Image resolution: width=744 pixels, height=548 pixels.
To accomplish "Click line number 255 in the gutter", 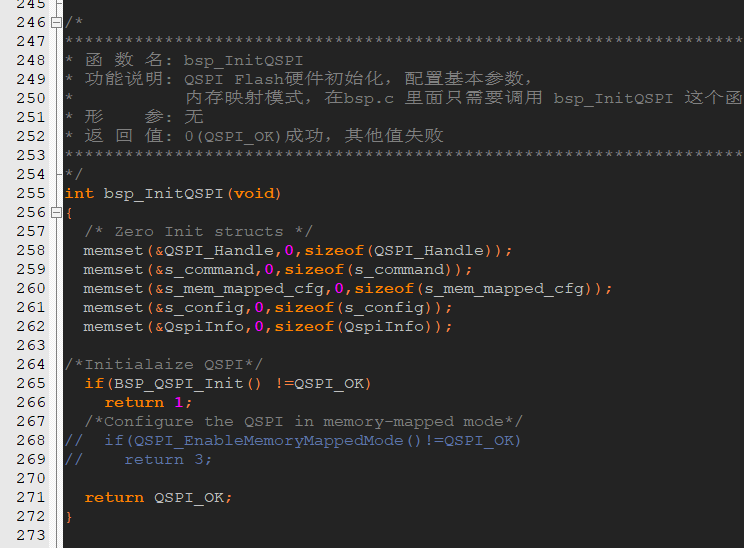I will (31, 193).
